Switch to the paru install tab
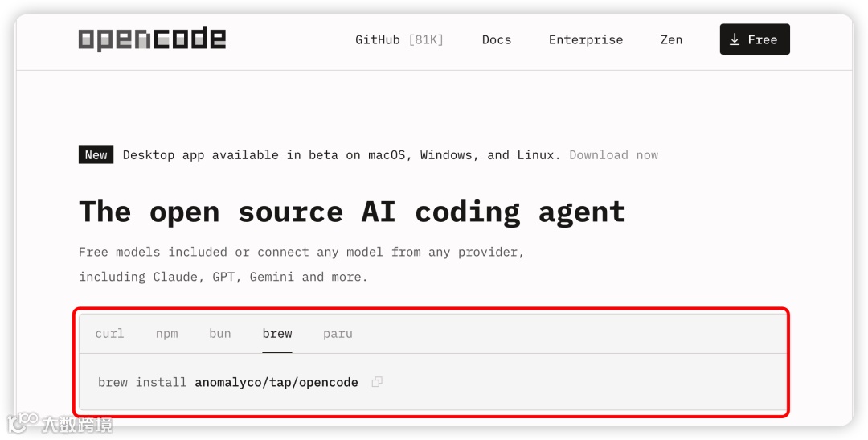This screenshot has width=868, height=440. [338, 334]
